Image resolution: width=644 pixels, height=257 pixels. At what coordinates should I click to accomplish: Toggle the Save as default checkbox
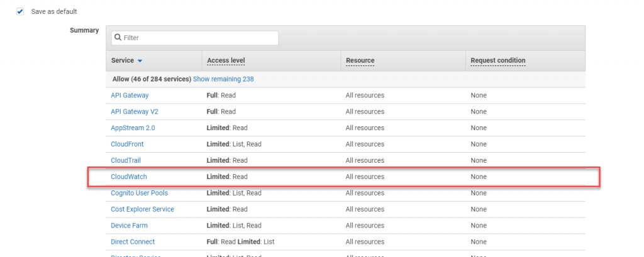click(20, 12)
